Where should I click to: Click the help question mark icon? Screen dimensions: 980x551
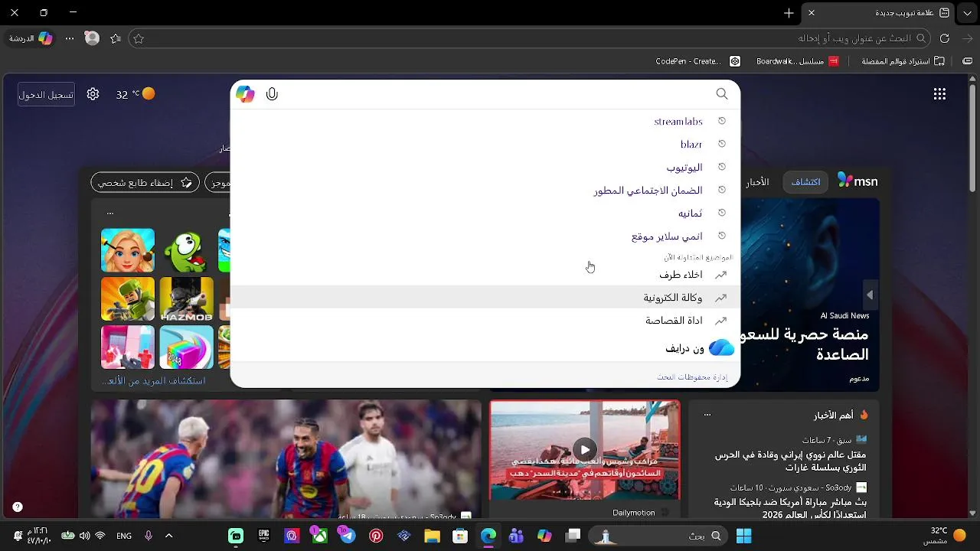coord(18,507)
